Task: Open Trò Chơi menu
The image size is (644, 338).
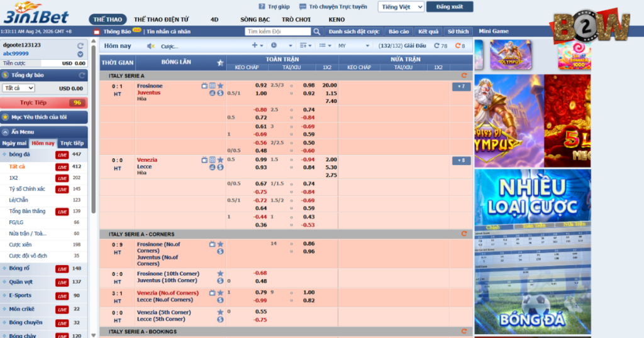Action: point(296,19)
